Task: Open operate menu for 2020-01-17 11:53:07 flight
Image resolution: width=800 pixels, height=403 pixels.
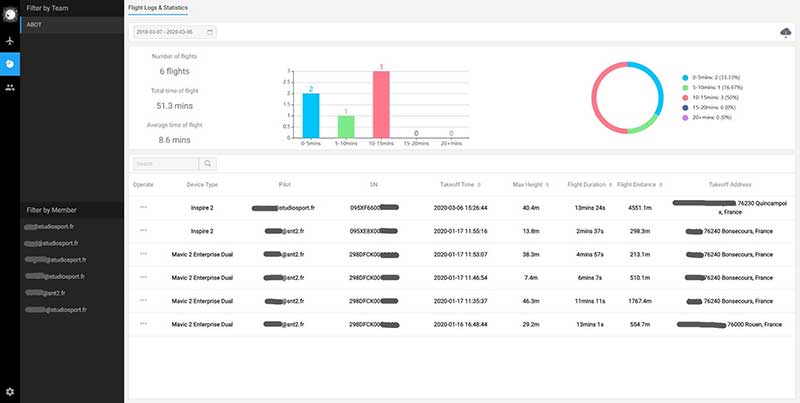Action: [143, 254]
